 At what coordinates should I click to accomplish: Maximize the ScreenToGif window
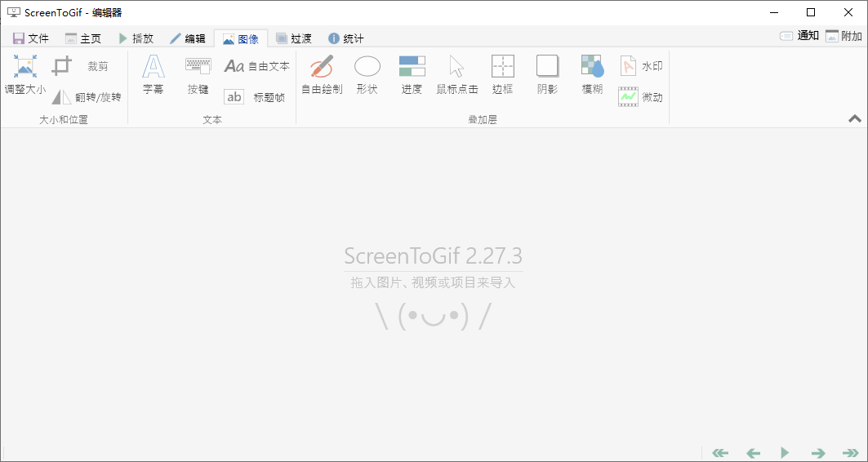pyautogui.click(x=810, y=12)
